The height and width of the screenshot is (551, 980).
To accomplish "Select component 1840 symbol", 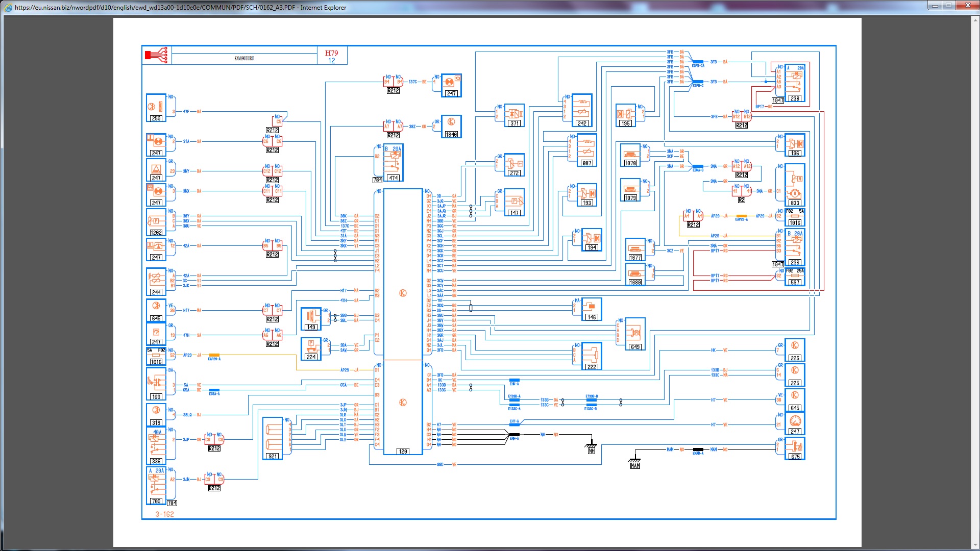I will 451,127.
